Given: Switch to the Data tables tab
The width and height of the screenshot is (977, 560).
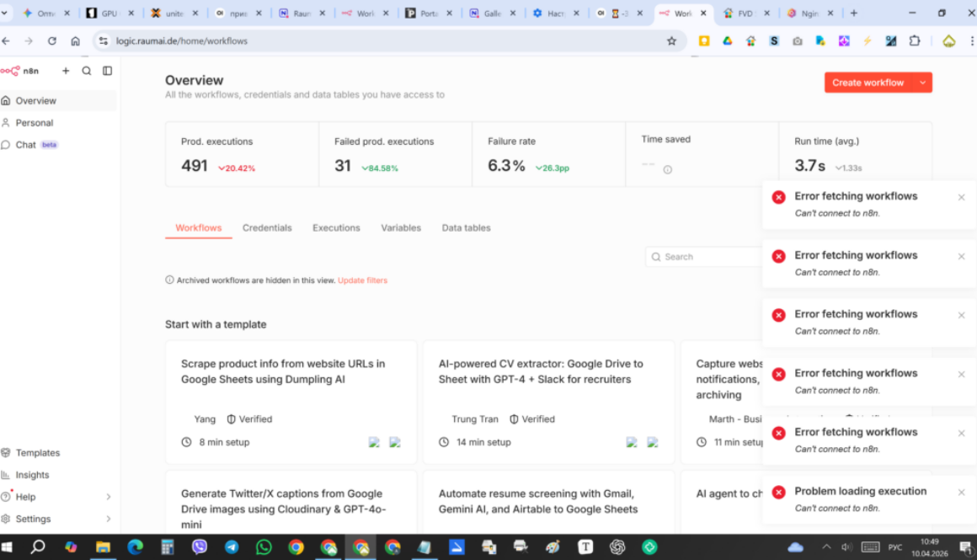Looking at the screenshot, I should [466, 228].
